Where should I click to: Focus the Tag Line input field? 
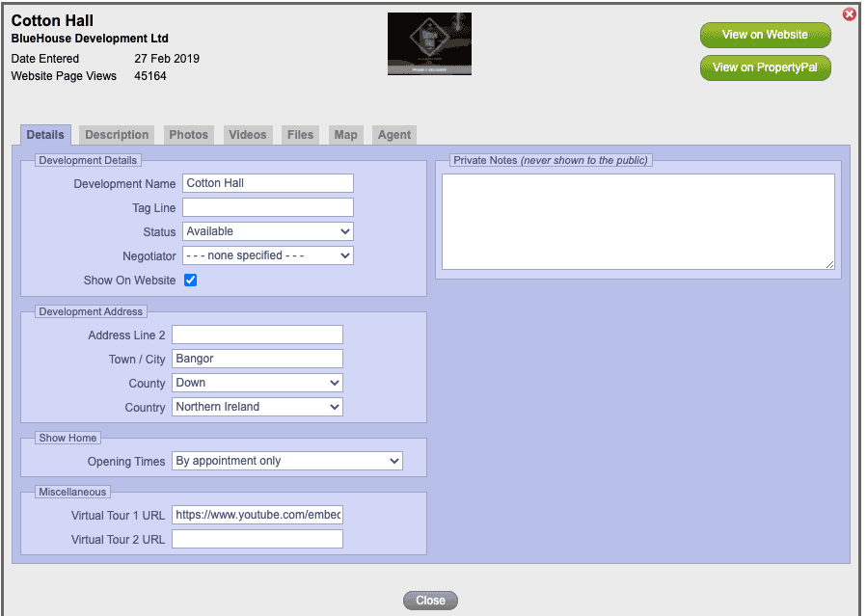click(267, 207)
